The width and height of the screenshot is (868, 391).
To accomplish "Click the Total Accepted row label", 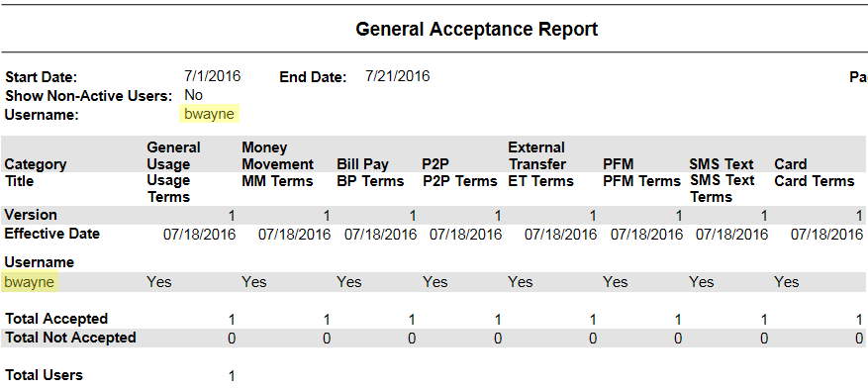I will 56,319.
